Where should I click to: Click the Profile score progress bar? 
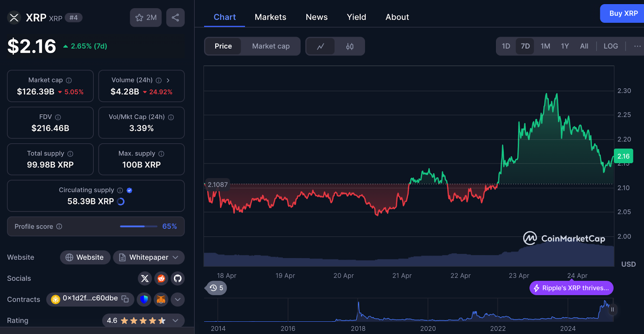(x=138, y=227)
